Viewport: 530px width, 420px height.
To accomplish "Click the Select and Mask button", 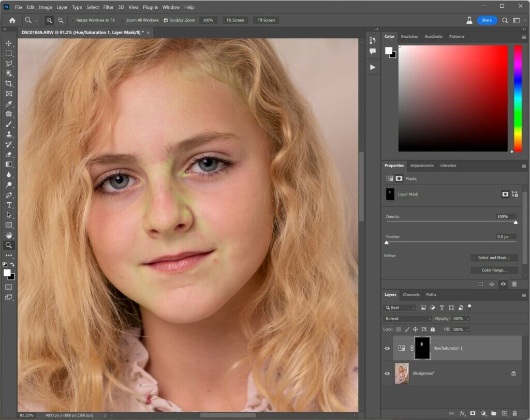I will [x=494, y=258].
